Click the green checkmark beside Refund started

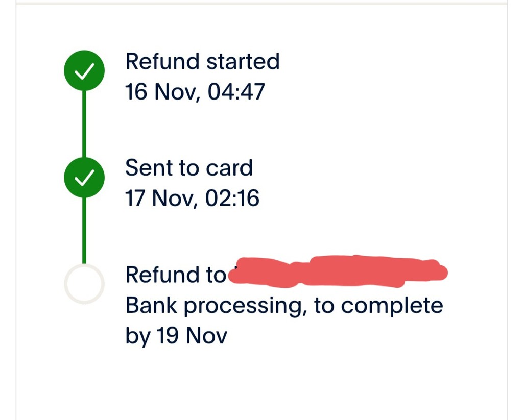(x=84, y=71)
